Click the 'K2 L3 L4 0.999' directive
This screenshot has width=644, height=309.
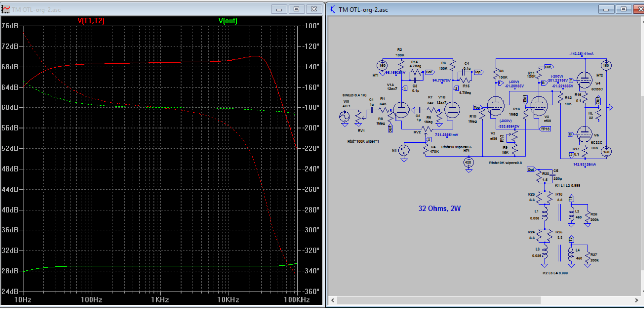click(555, 273)
